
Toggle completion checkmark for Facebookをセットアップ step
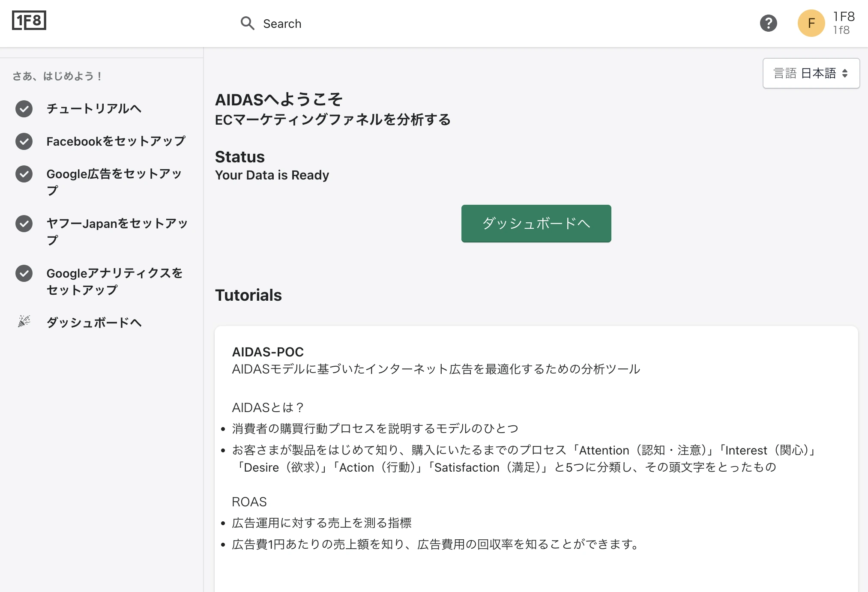[x=24, y=141]
